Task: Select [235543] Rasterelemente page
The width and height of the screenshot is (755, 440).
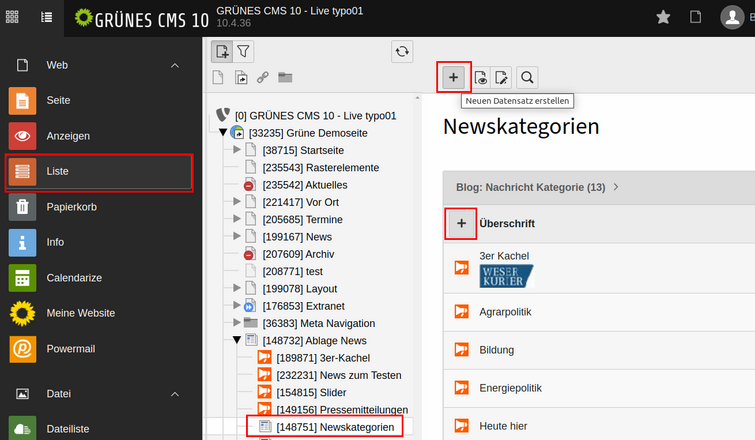Action: [321, 168]
